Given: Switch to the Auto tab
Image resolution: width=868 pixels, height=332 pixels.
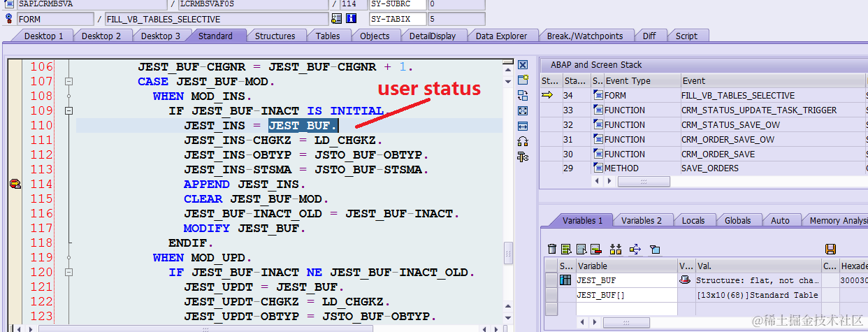Looking at the screenshot, I should click(x=780, y=220).
